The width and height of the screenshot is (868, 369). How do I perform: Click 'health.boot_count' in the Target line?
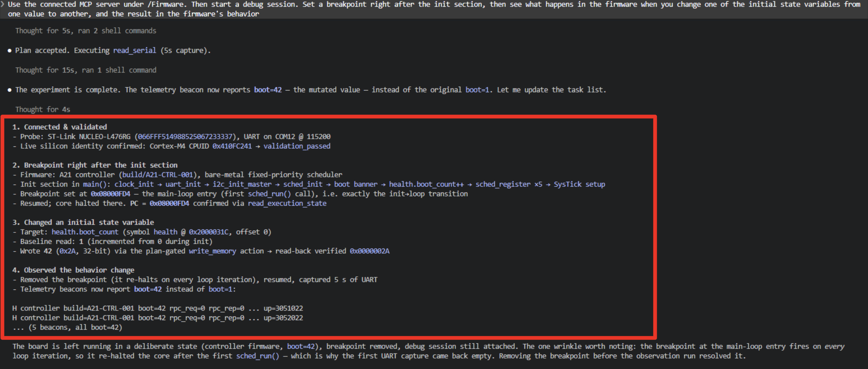click(85, 232)
